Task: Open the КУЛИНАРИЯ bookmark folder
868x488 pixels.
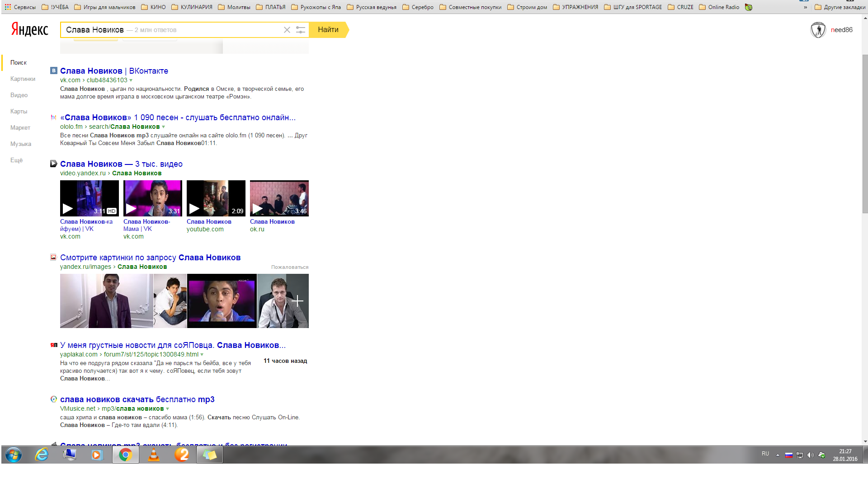Action: coord(192,7)
